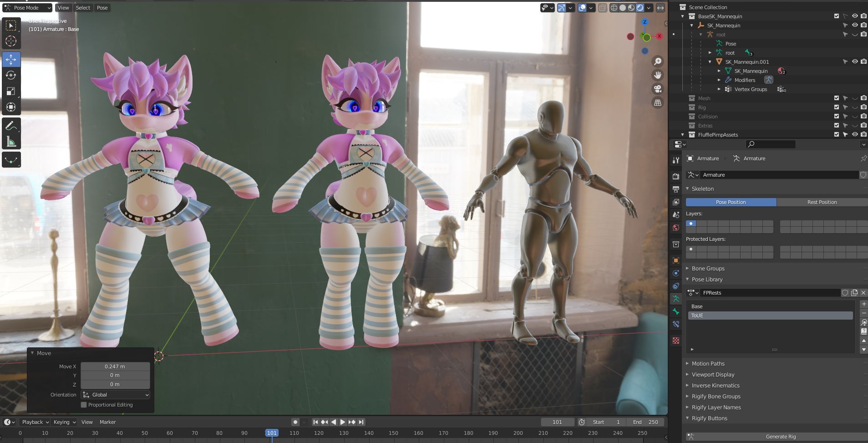Open shading options dropdown arrow
868x443 pixels.
click(649, 8)
